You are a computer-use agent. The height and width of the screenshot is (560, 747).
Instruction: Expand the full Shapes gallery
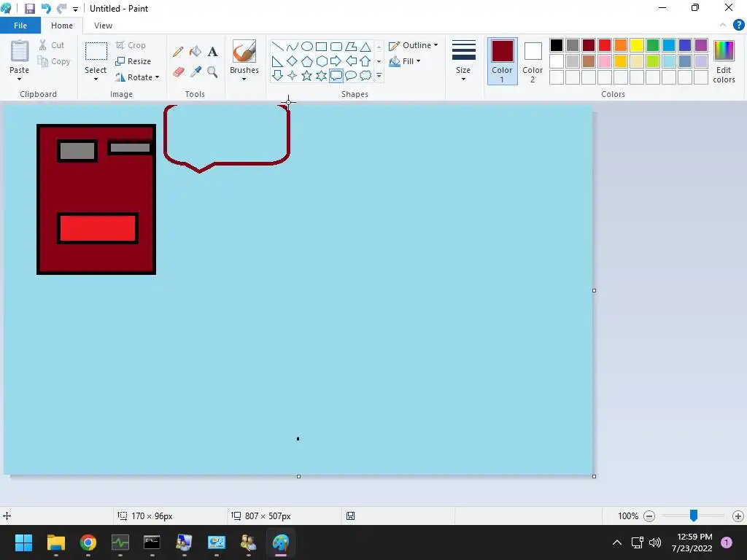point(379,75)
